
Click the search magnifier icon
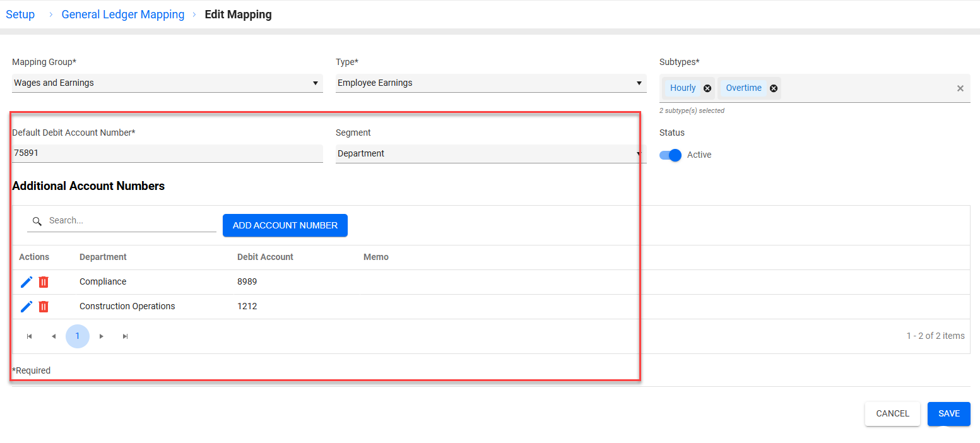click(37, 221)
